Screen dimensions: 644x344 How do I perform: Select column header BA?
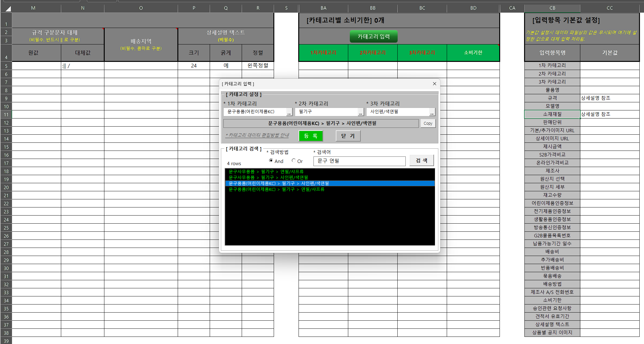[x=323, y=8]
